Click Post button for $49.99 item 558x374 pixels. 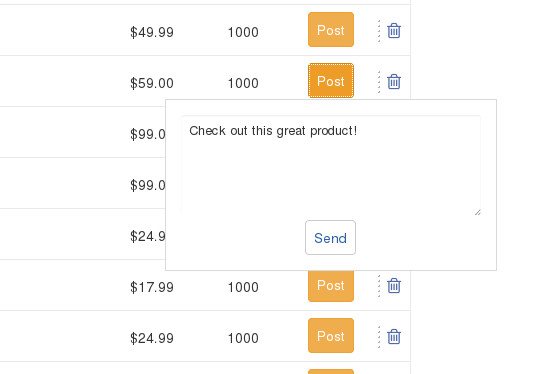pos(331,30)
